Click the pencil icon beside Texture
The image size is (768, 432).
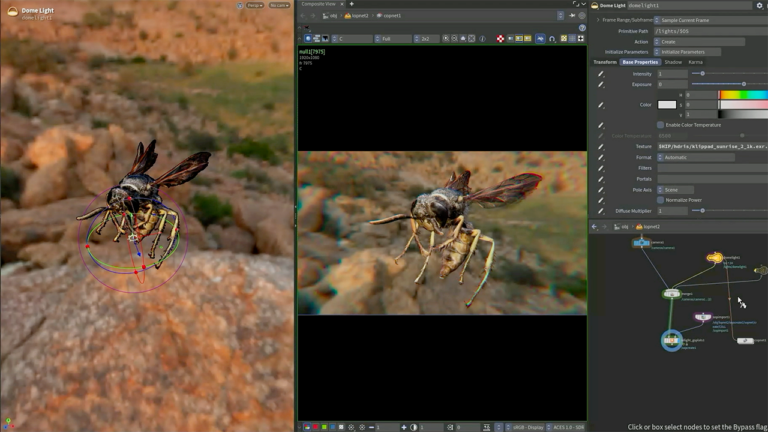600,146
